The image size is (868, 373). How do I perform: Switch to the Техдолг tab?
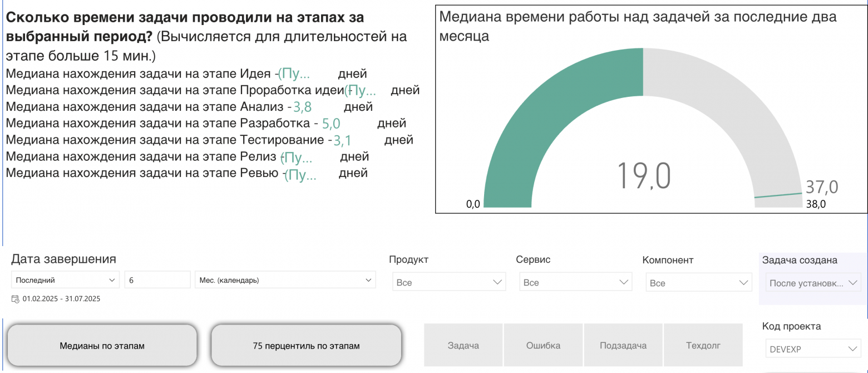pyautogui.click(x=703, y=345)
